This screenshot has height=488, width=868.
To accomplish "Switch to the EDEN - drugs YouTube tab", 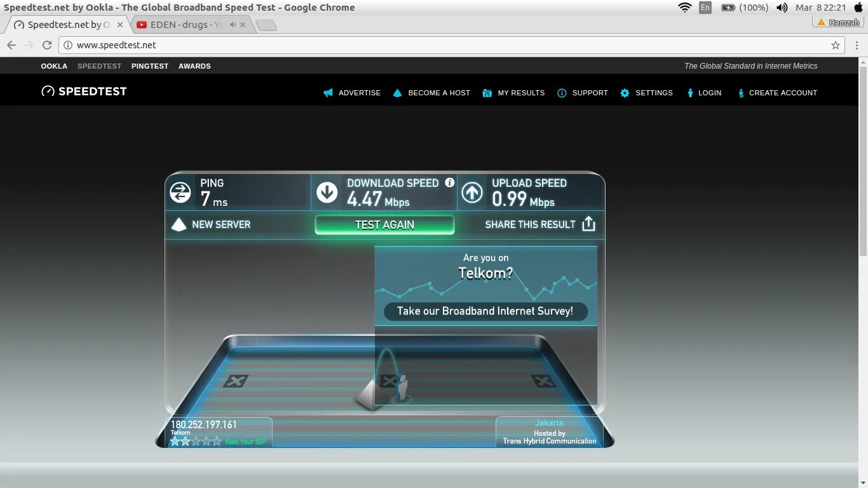I will [191, 25].
